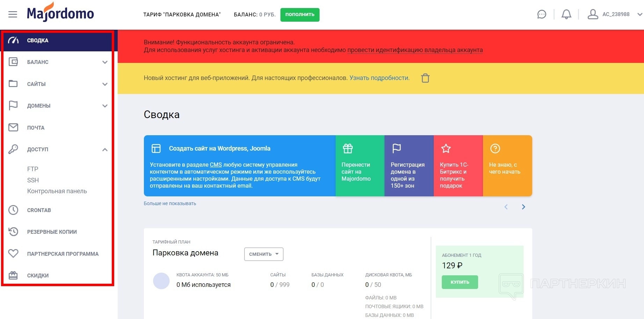Viewport: 644px width, 319px height.
Task: Dismiss the yellow notice with trash icon
Action: [x=425, y=78]
